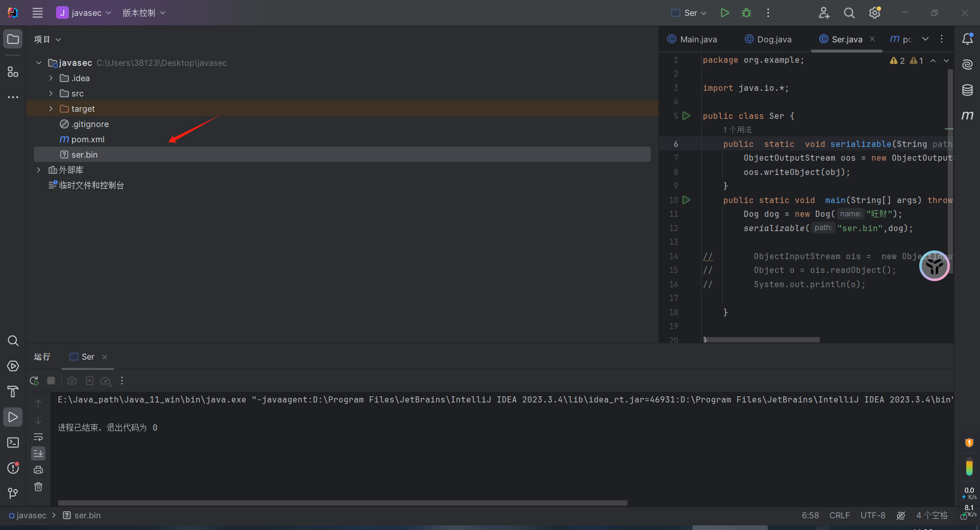Open the Notifications bell panel

[x=967, y=39]
